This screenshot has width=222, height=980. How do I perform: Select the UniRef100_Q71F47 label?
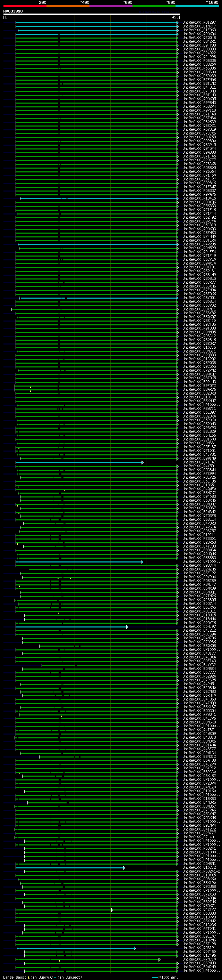click(199, 462)
